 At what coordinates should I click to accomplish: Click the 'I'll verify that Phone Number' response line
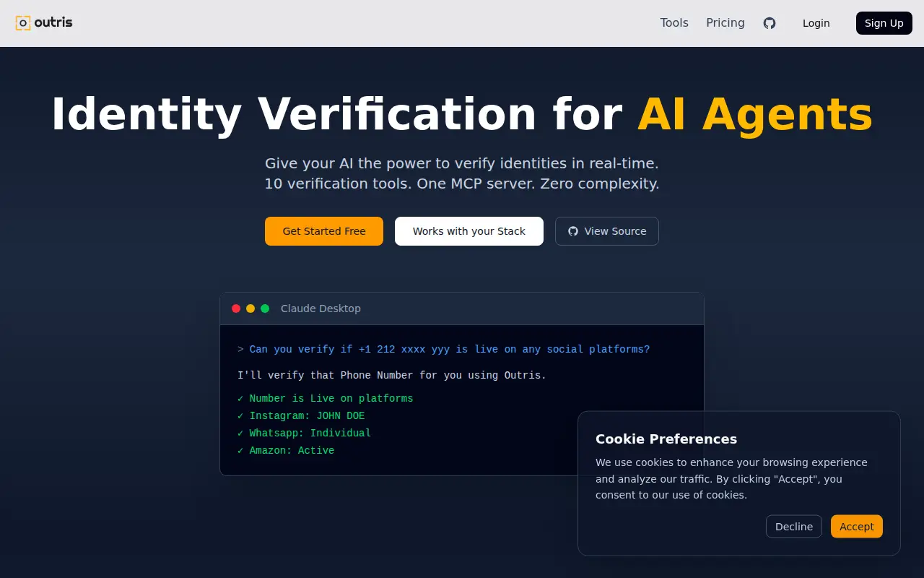392,376
